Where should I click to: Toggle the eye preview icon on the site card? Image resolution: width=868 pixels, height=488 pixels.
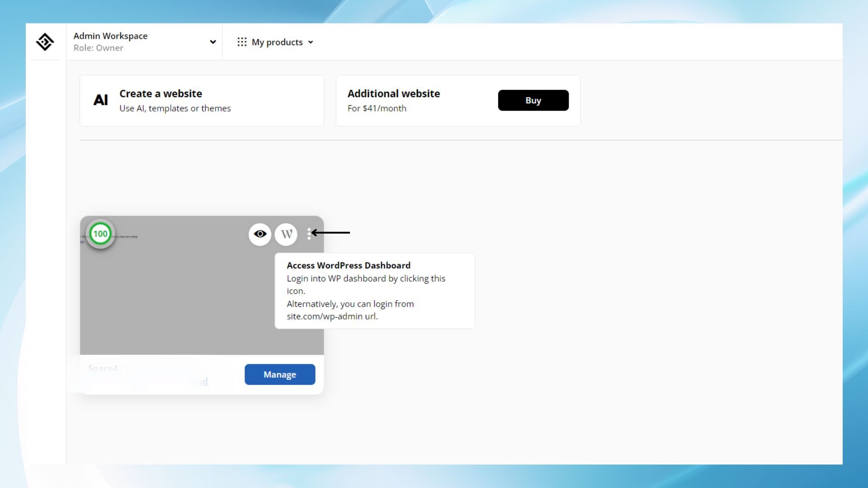(x=259, y=234)
